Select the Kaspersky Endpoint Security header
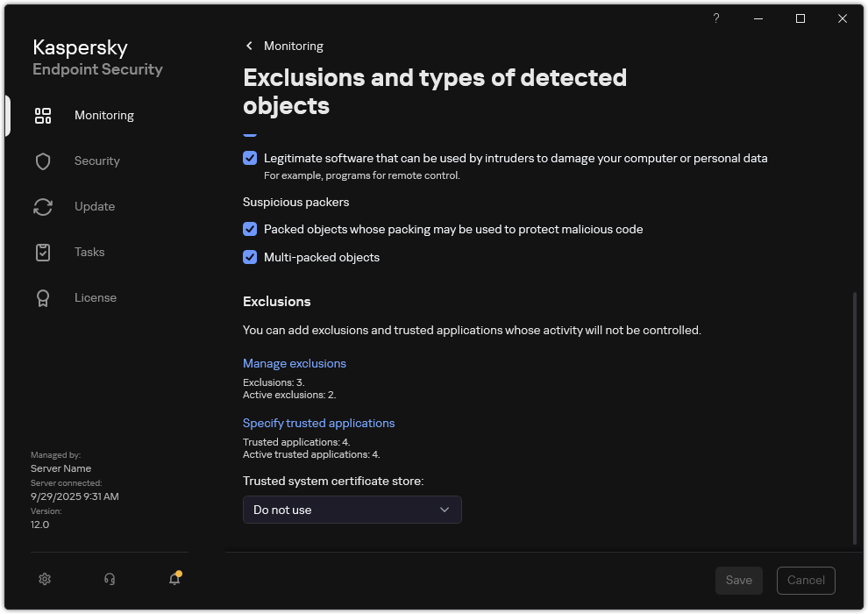868x614 pixels. [97, 56]
